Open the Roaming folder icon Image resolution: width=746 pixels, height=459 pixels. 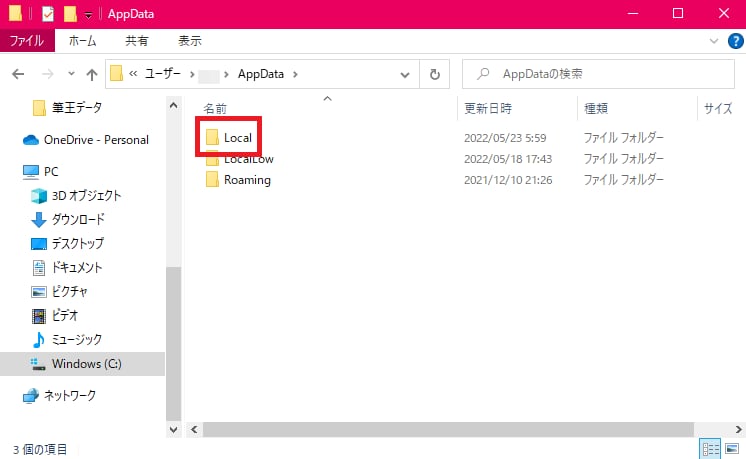212,180
